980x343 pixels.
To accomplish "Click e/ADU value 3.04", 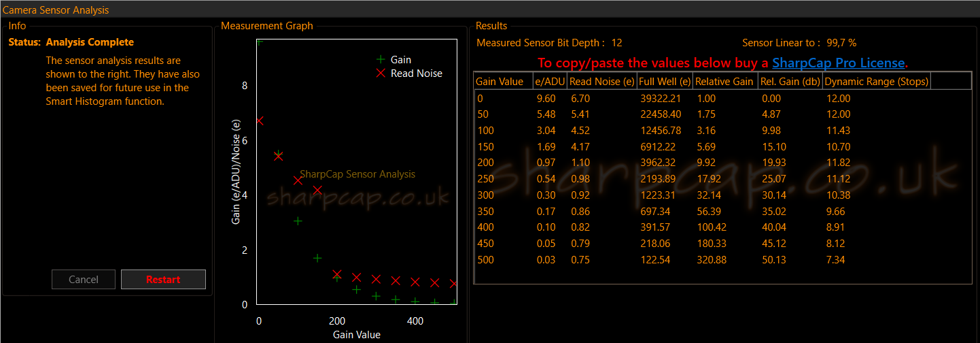I will (546, 131).
